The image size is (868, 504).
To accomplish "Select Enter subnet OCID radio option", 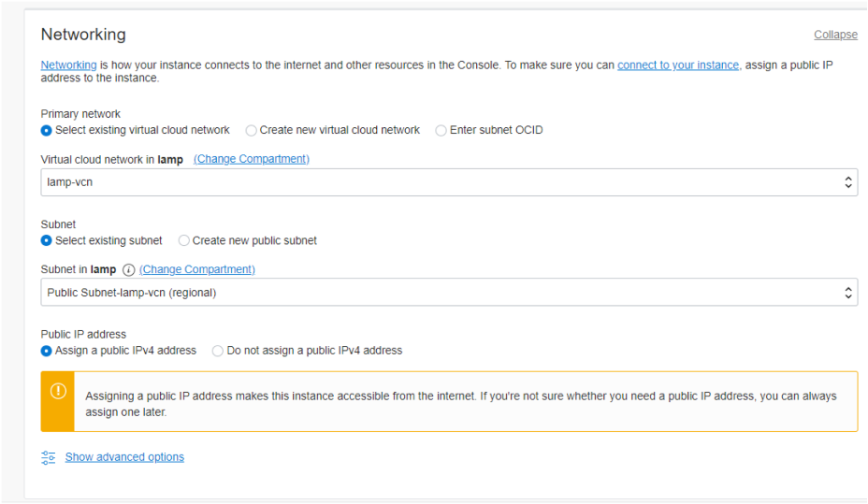I will [441, 131].
